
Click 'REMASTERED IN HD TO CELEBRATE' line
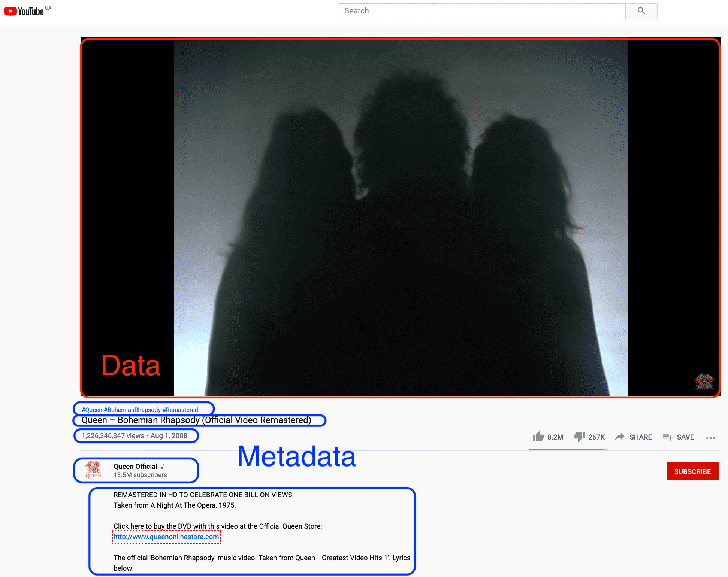click(x=203, y=495)
